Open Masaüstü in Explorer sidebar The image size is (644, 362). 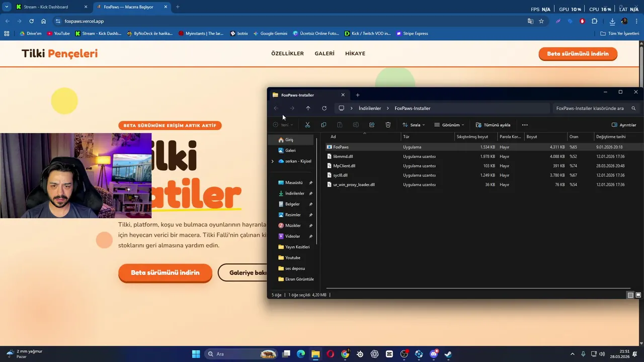click(x=294, y=183)
